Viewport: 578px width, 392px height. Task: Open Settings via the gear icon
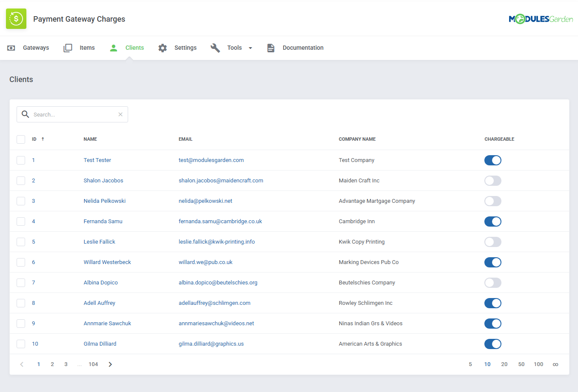pyautogui.click(x=162, y=48)
